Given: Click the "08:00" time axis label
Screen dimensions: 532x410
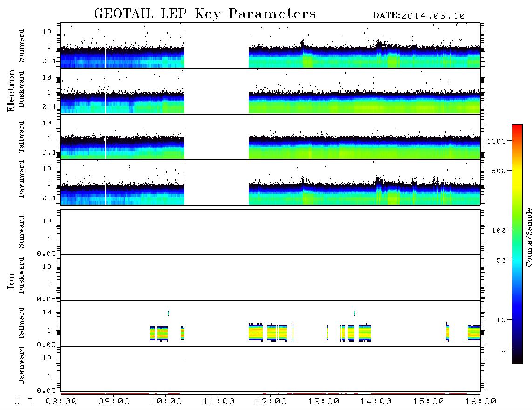Looking at the screenshot, I should tap(61, 402).
